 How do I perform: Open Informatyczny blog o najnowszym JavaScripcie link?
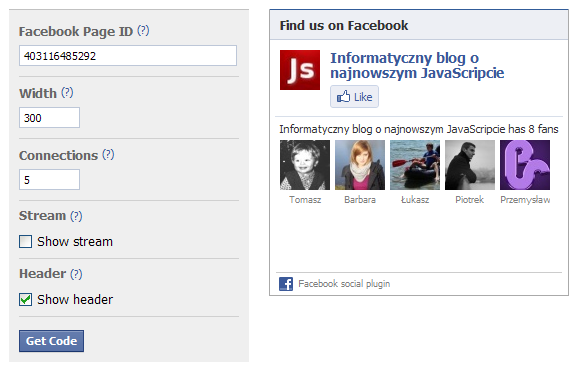[417, 65]
